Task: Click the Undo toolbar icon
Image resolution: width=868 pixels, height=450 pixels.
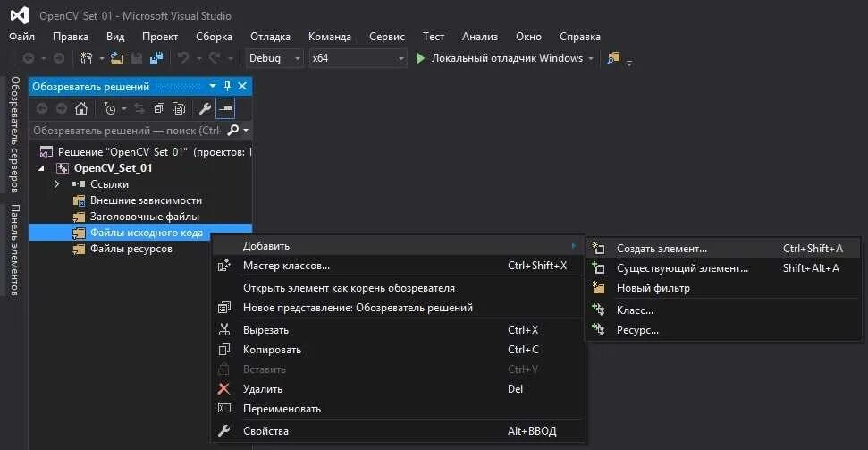Action: (183, 57)
